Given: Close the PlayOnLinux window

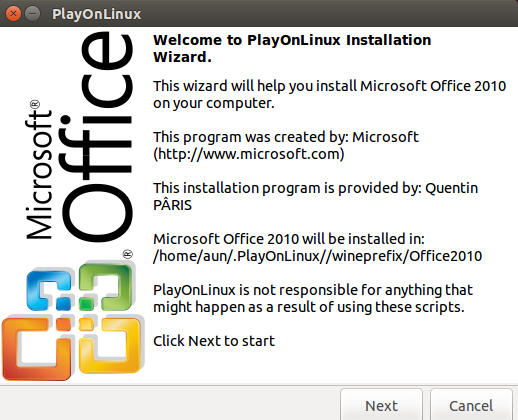Looking at the screenshot, I should coord(13,14).
